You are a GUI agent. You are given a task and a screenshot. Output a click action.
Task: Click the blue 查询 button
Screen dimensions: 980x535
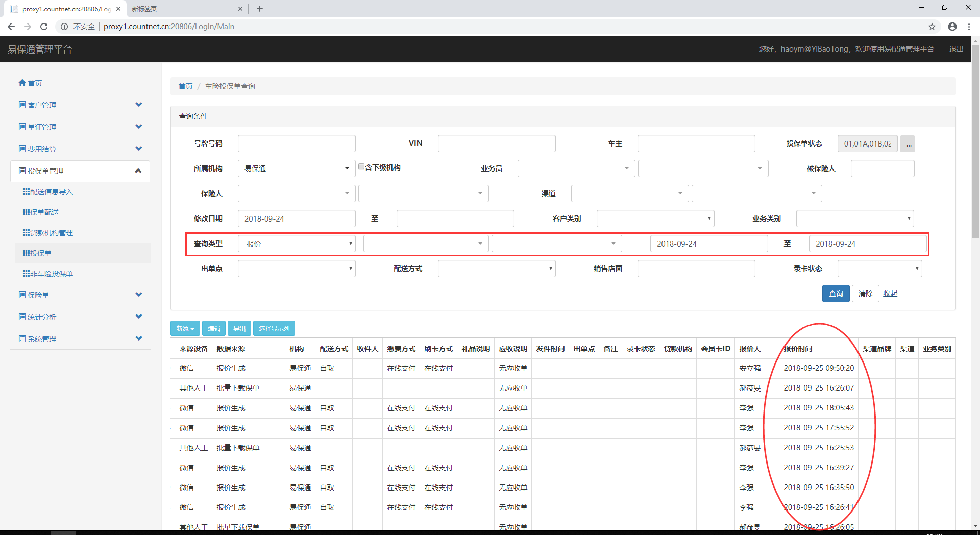[836, 294]
